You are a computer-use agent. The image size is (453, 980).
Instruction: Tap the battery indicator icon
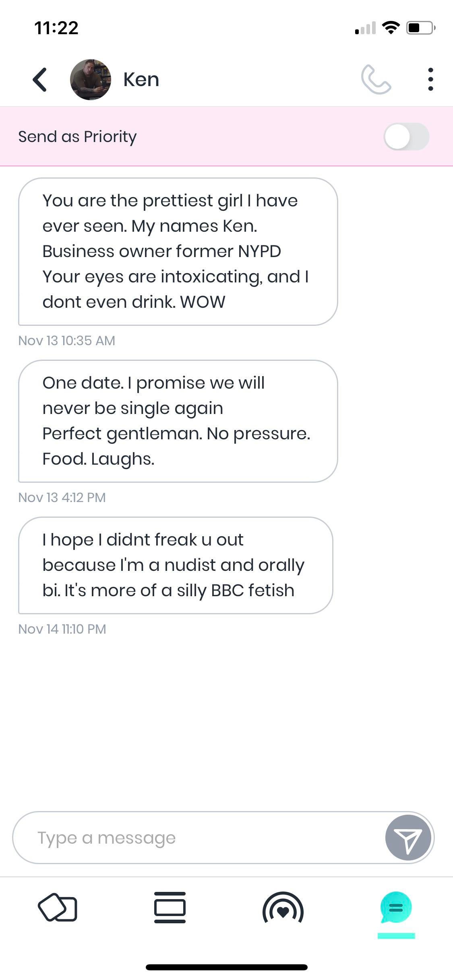(420, 28)
